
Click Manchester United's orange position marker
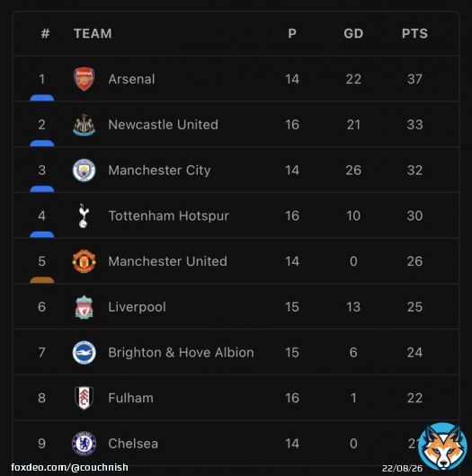point(42,279)
